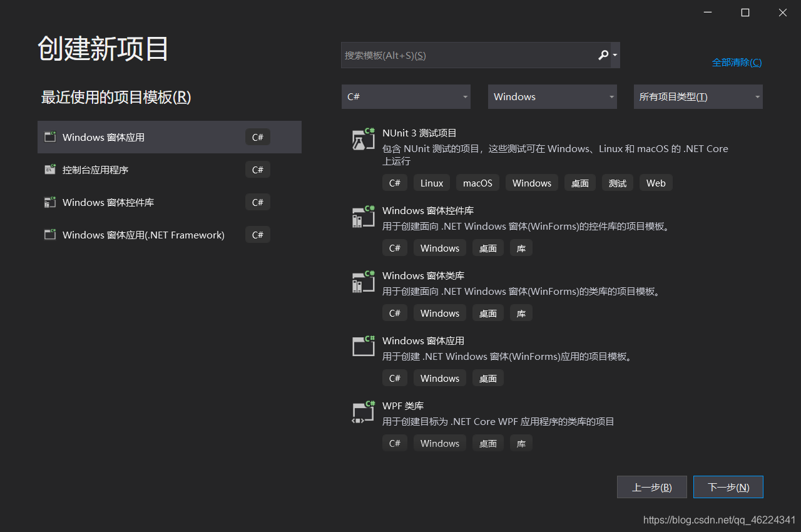The height and width of the screenshot is (532, 801).
Task: Click the Windows 窗体类库 template icon
Action: pos(363,282)
